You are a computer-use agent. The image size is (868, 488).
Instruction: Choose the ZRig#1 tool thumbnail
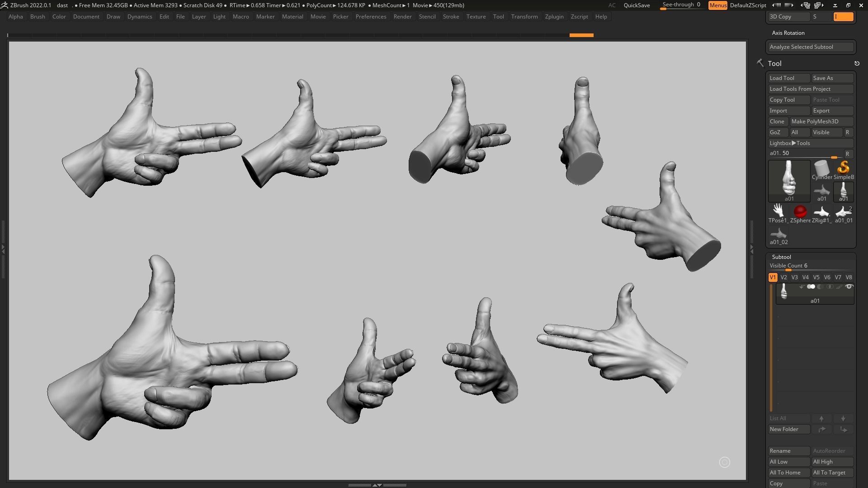821,213
